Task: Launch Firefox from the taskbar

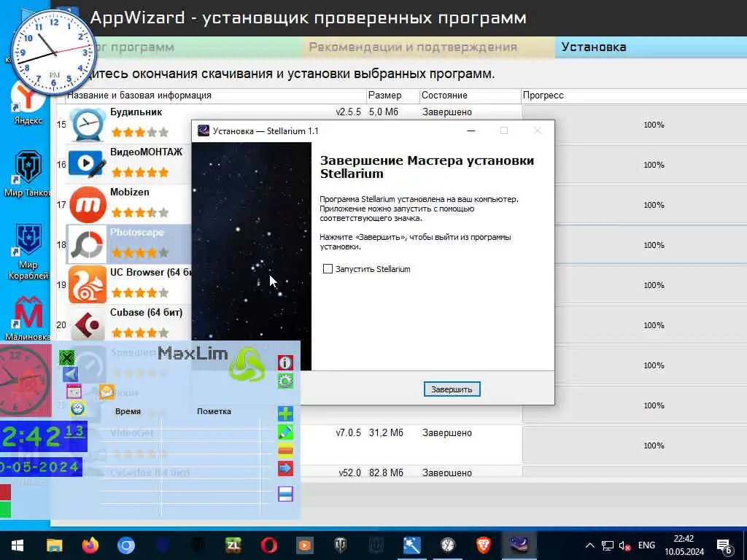Action: (x=90, y=545)
